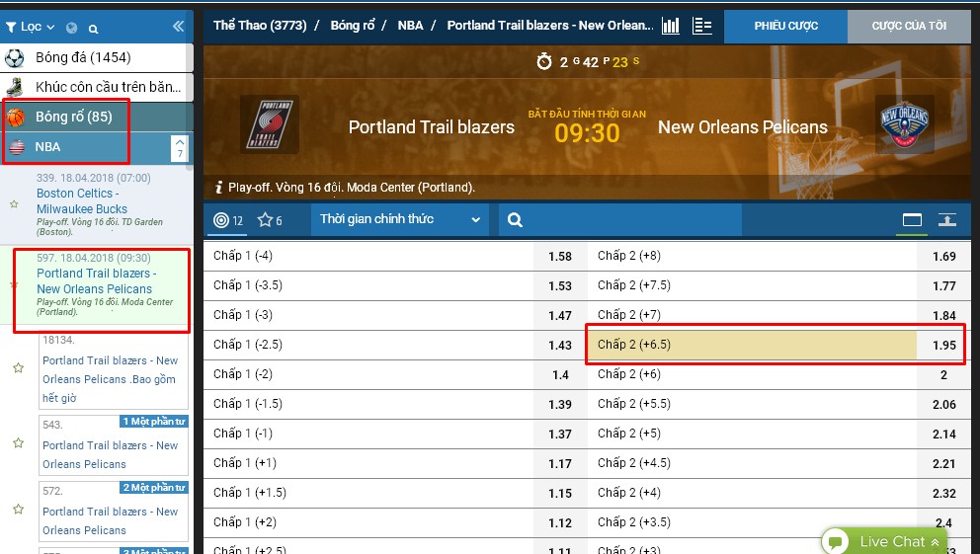Screen dimensions: 980x554
Task: Select highlighted Chấp 2 (+6.5) at 1.95
Action: 779,345
